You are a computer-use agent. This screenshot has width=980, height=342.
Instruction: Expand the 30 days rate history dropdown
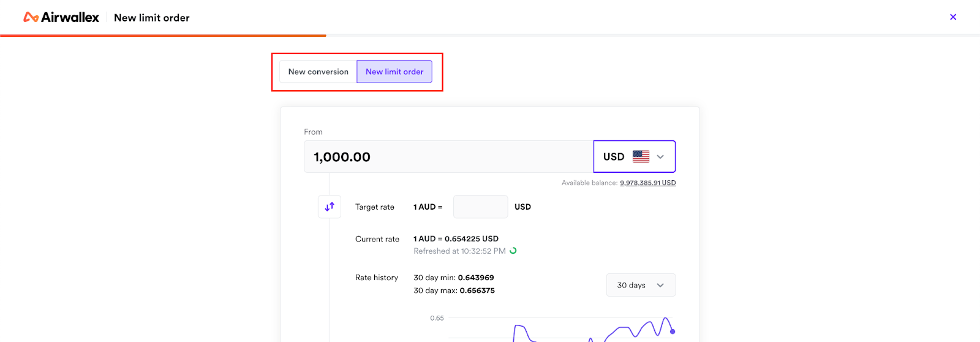[x=640, y=285]
